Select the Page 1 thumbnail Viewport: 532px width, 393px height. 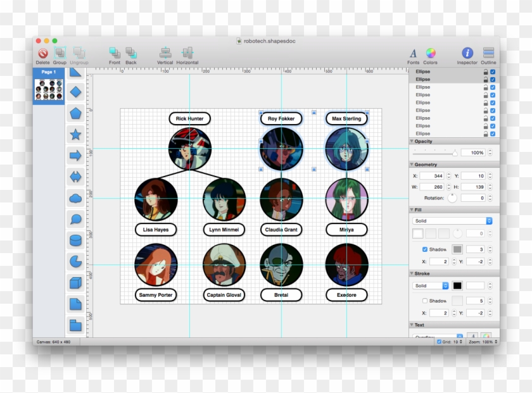(x=49, y=88)
